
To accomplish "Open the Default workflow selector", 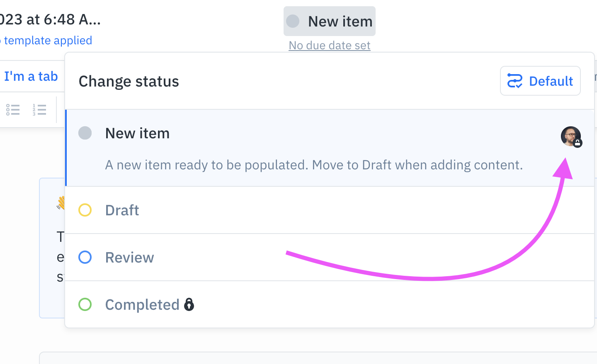I will click(540, 81).
